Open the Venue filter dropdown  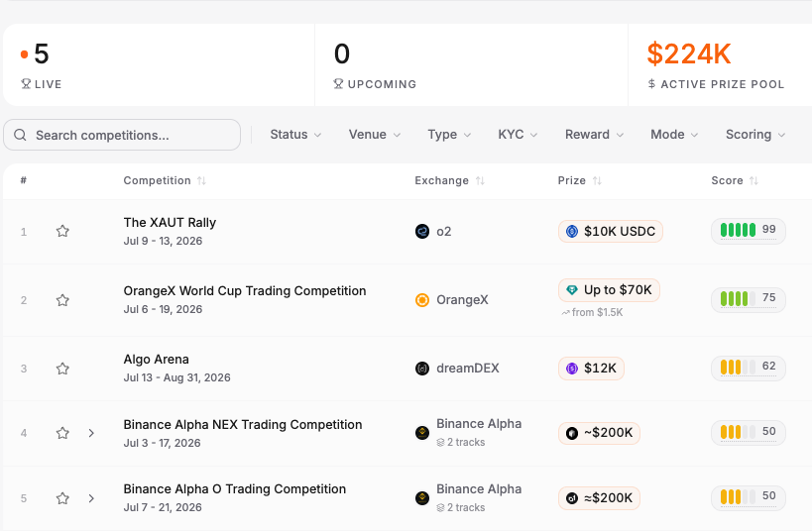pos(375,135)
